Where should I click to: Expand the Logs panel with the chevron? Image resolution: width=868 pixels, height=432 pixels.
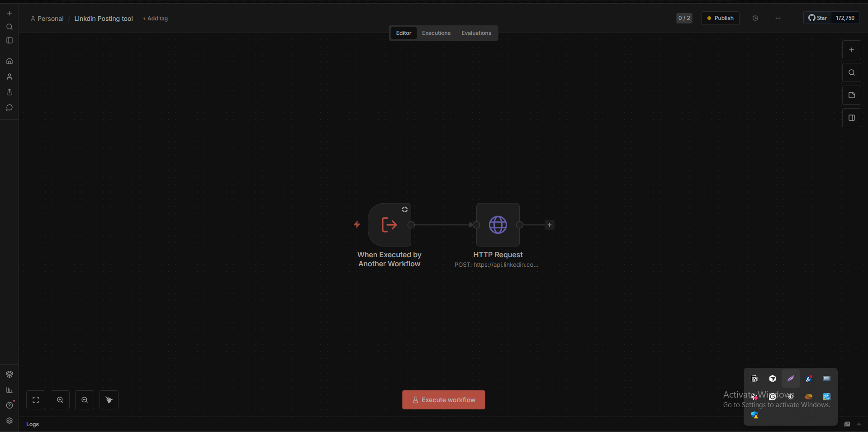pos(859,424)
